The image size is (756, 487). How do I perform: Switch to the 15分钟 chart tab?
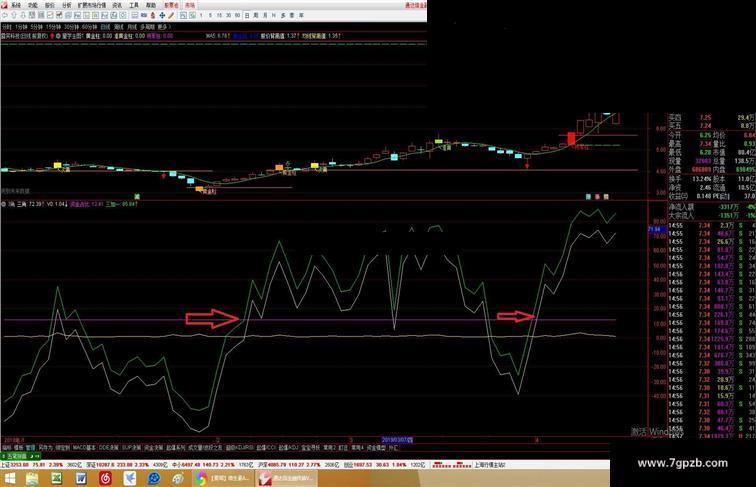click(52, 27)
